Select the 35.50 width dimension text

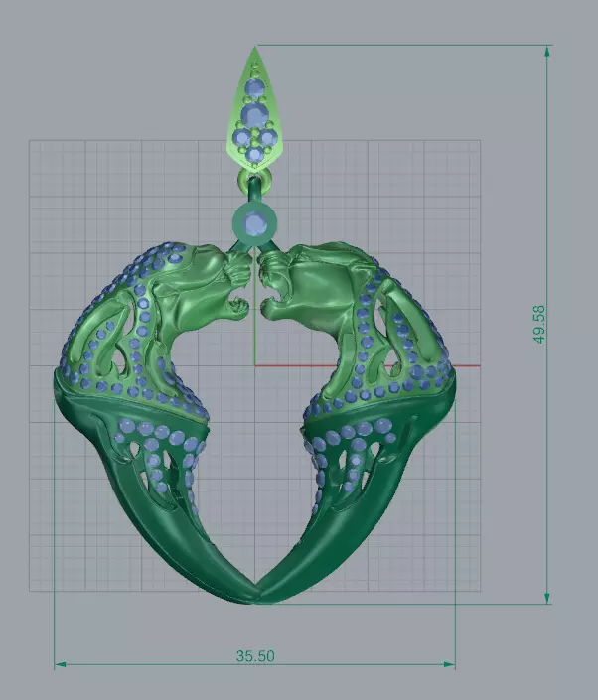255,656
